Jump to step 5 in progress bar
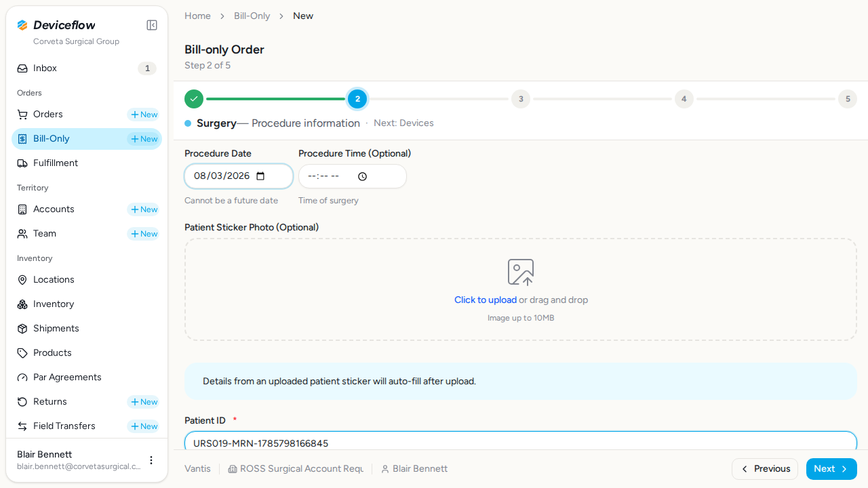Image resolution: width=868 pixels, height=488 pixels. [848, 99]
